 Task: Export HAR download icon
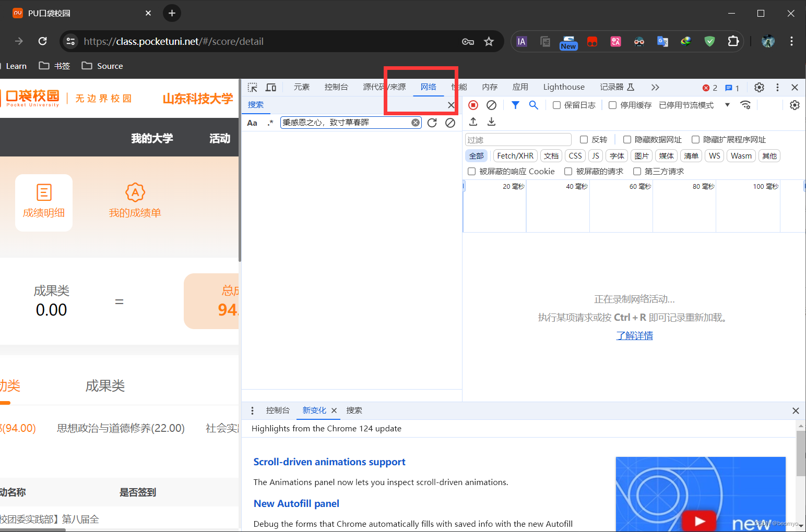(491, 122)
